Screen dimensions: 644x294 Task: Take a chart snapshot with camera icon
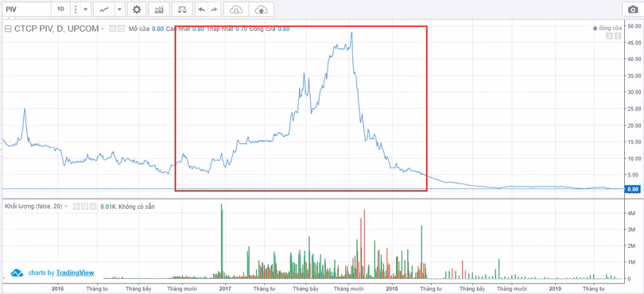(632, 10)
